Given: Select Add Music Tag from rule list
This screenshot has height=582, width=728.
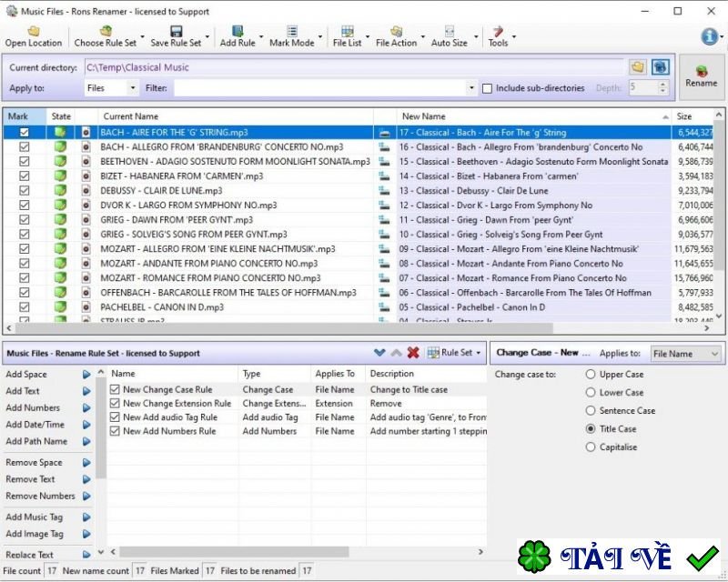Looking at the screenshot, I should 35,517.
